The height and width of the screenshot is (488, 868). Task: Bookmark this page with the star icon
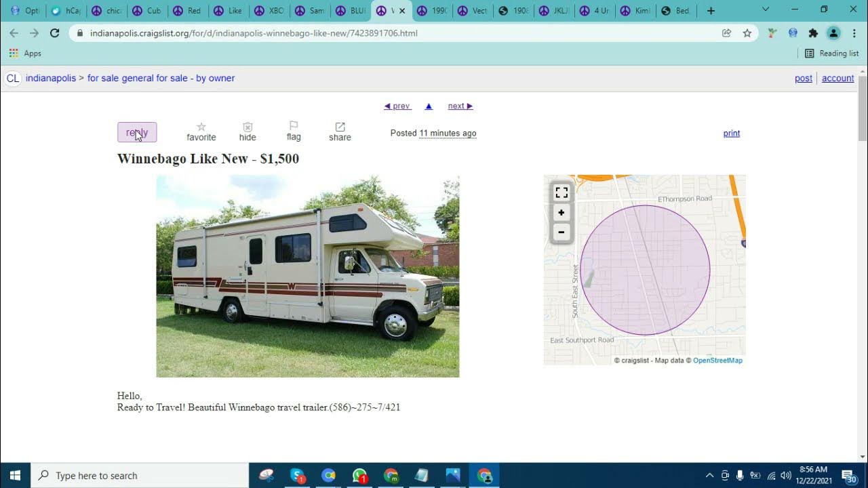click(x=747, y=33)
